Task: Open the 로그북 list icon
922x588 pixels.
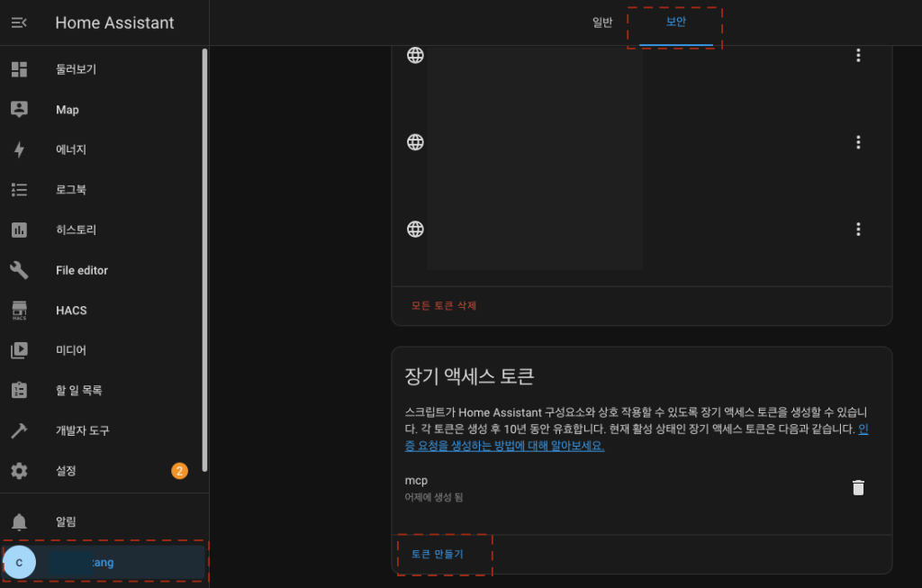Action: 19,189
